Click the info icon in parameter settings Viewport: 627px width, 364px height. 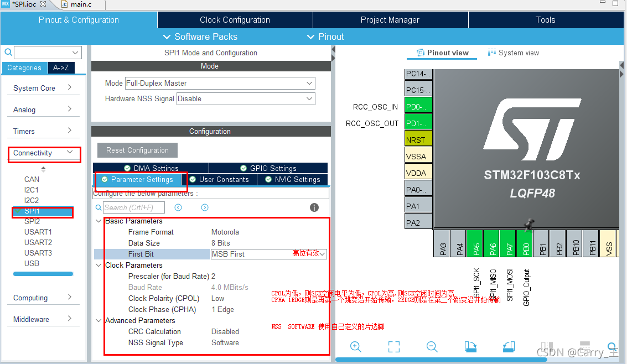pyautogui.click(x=314, y=207)
